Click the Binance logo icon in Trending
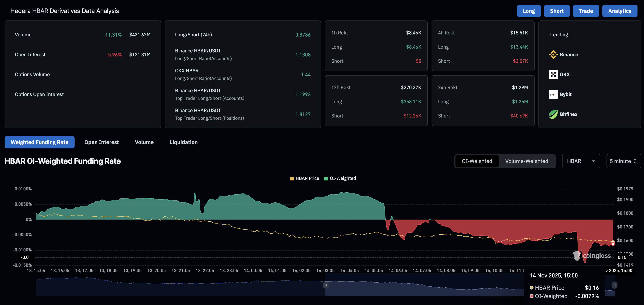The width and height of the screenshot is (644, 305). (x=553, y=55)
